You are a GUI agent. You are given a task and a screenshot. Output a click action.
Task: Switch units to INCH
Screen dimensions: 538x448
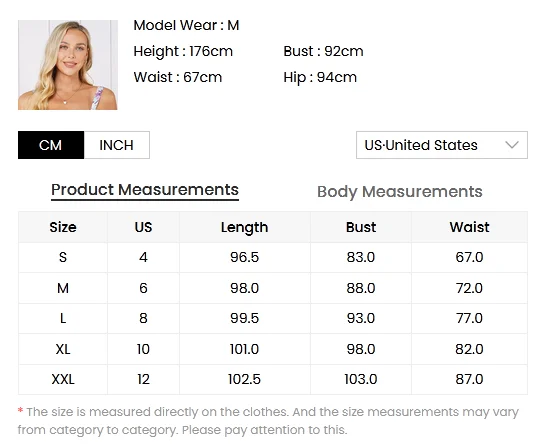pos(117,145)
